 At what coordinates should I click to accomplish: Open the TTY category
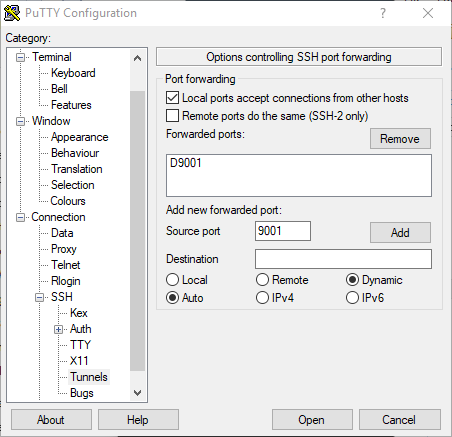point(80,345)
